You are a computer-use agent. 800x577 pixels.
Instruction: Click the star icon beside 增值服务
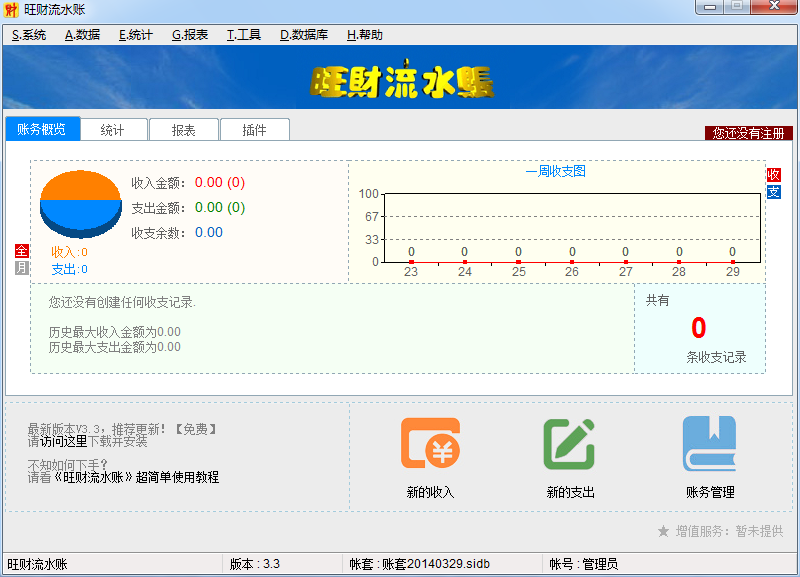pos(663,532)
